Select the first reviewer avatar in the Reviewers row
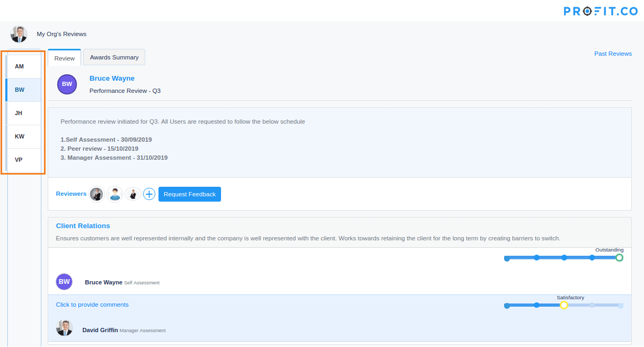 [96, 194]
